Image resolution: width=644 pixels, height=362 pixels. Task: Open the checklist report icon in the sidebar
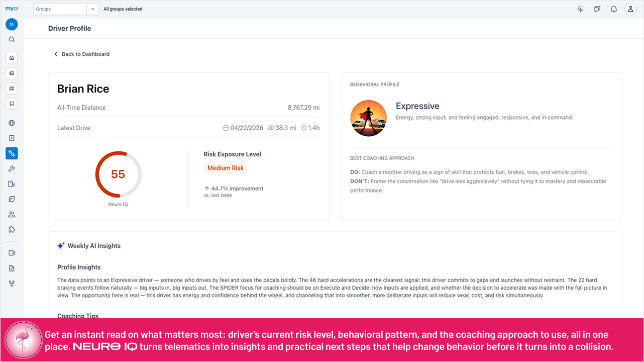[12, 138]
